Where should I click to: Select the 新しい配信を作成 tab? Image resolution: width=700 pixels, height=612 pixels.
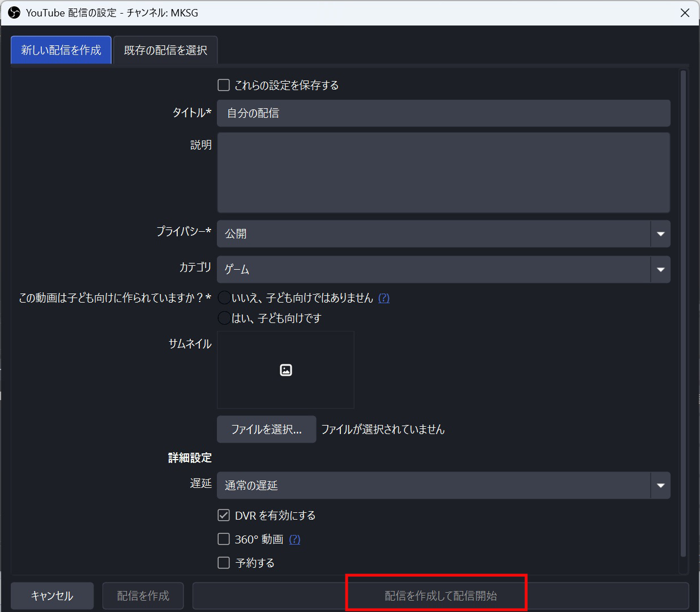point(61,50)
